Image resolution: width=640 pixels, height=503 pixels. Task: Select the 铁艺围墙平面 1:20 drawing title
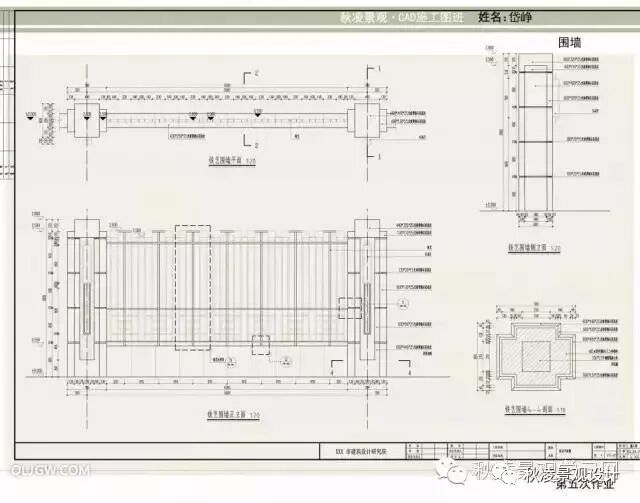[x=232, y=161]
